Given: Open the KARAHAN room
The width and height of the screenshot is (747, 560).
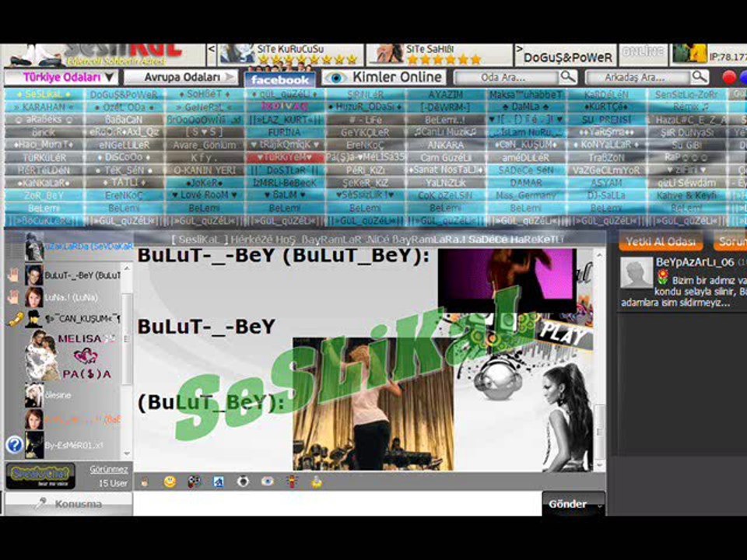Looking at the screenshot, I should 44,107.
